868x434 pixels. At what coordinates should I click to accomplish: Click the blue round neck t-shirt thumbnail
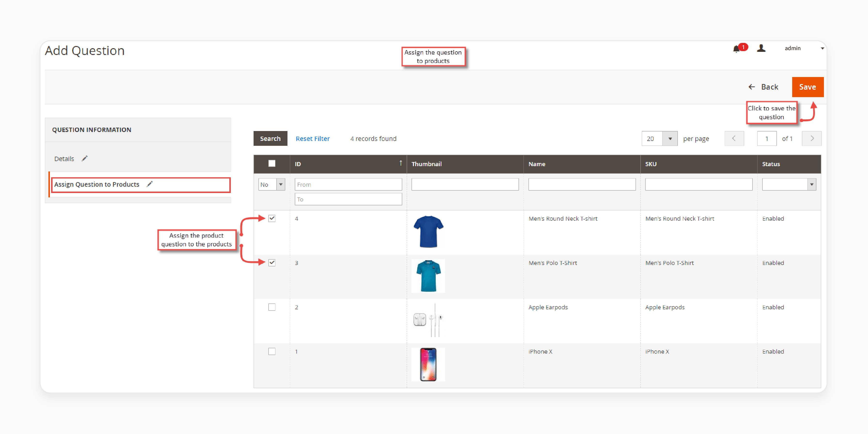coord(428,232)
